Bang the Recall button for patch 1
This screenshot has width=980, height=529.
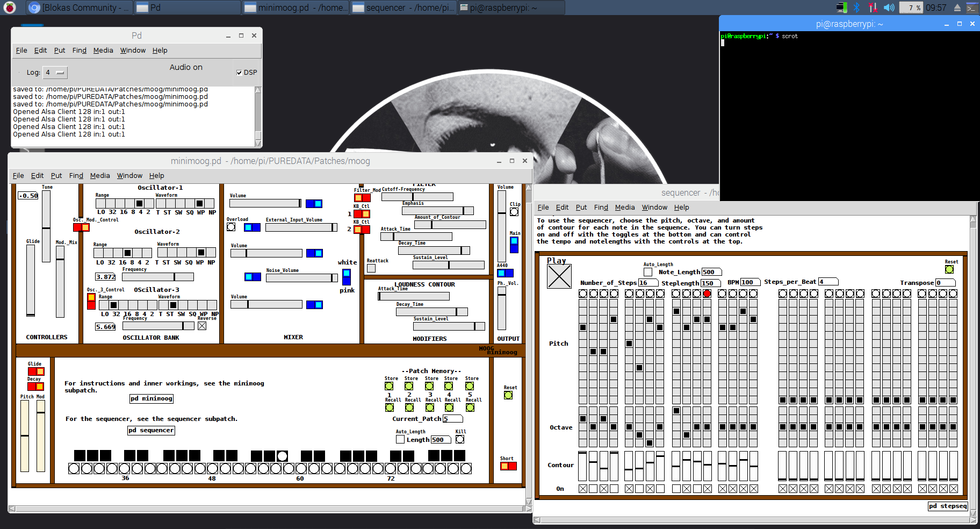(390, 408)
